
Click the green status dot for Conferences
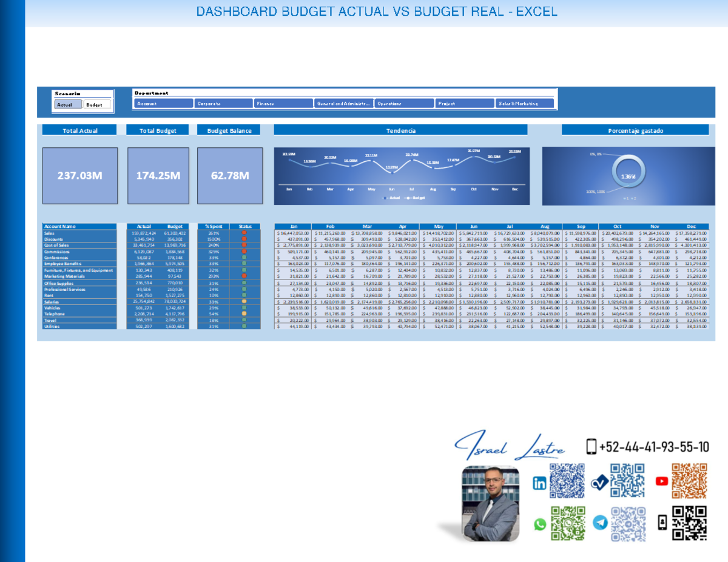244,258
